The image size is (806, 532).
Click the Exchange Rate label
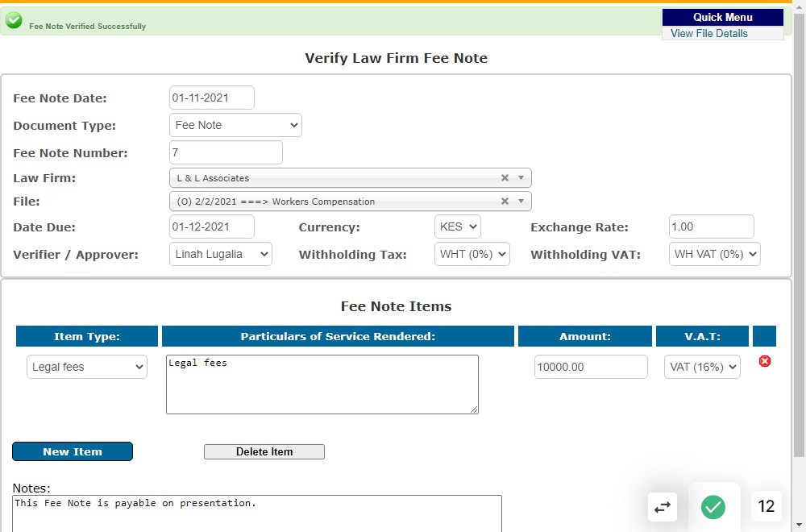pos(580,227)
